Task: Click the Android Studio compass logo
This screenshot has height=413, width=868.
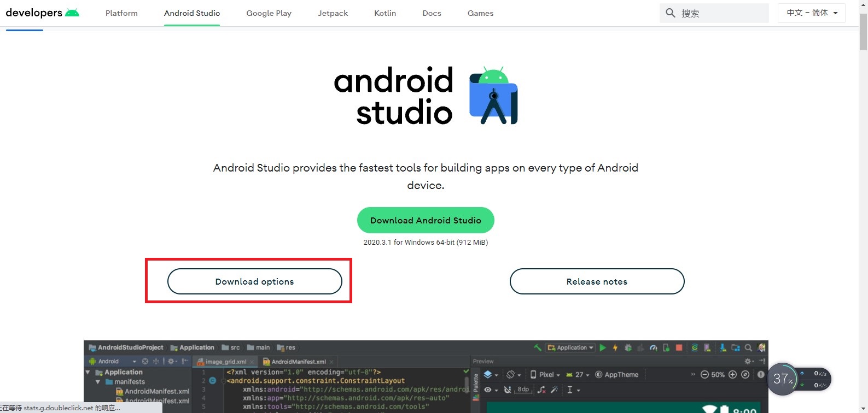Action: [x=493, y=96]
